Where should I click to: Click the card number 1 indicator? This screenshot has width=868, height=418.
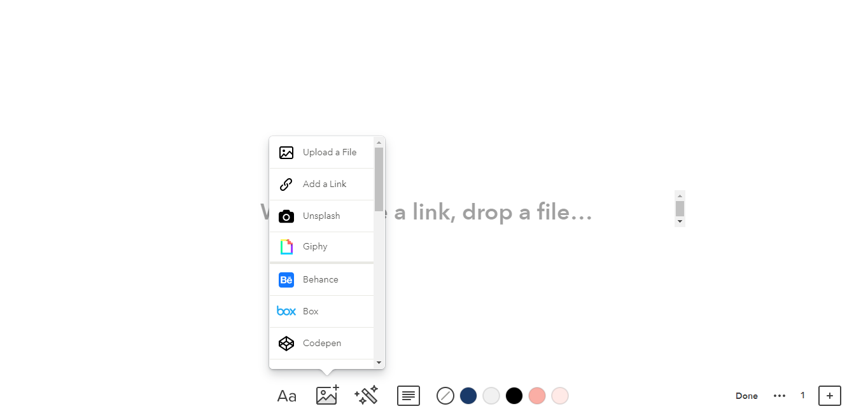(802, 395)
